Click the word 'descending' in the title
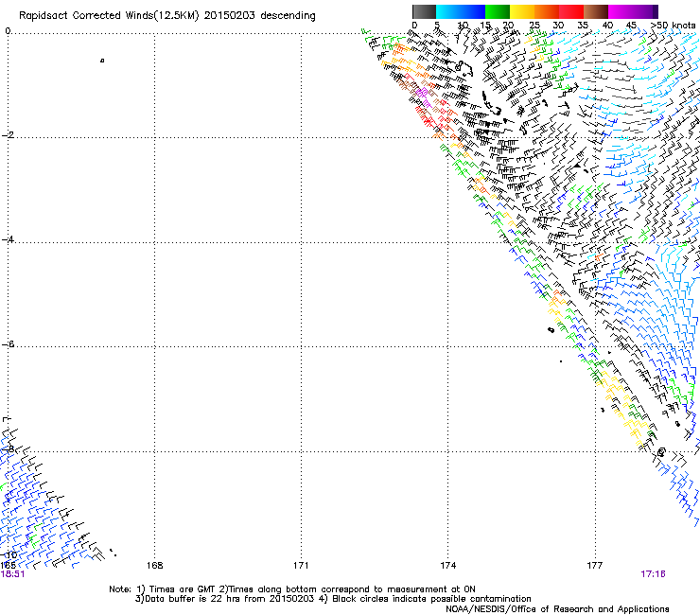This screenshot has height=615, width=700. coord(288,16)
